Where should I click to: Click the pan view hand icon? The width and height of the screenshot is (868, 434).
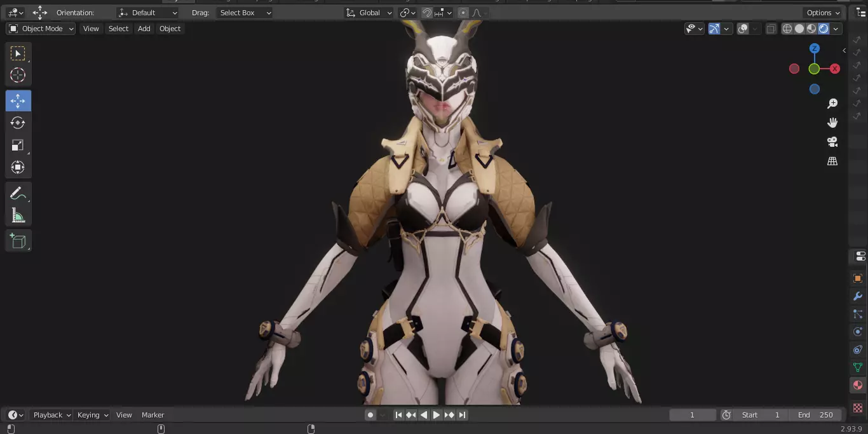[832, 123]
